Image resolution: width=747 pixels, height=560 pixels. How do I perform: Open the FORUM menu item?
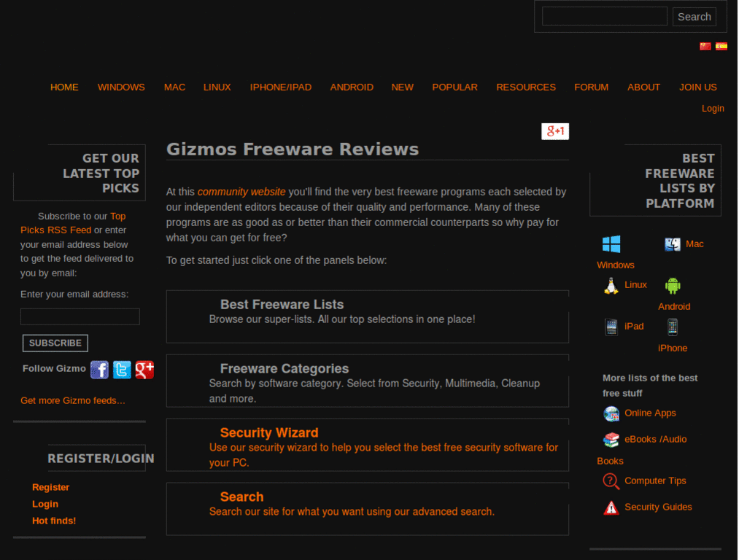tap(591, 87)
